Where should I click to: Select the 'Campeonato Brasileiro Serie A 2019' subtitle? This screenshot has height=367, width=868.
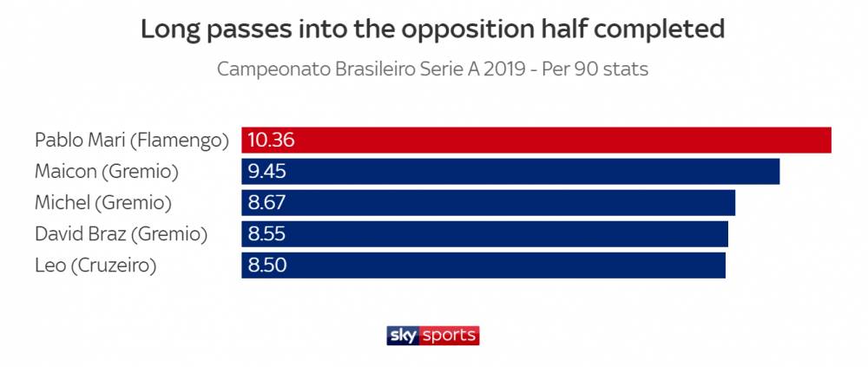(367, 69)
